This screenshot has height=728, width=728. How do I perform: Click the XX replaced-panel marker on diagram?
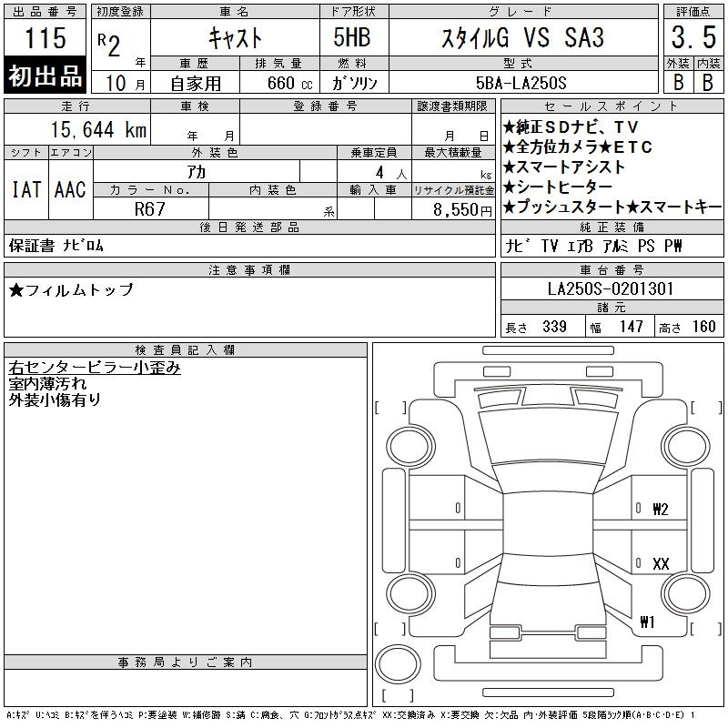point(661,564)
